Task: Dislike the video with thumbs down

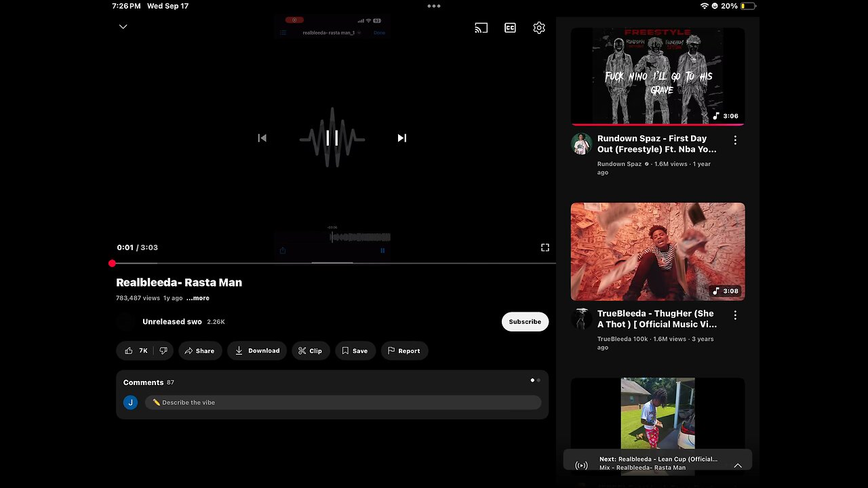Action: (163, 351)
